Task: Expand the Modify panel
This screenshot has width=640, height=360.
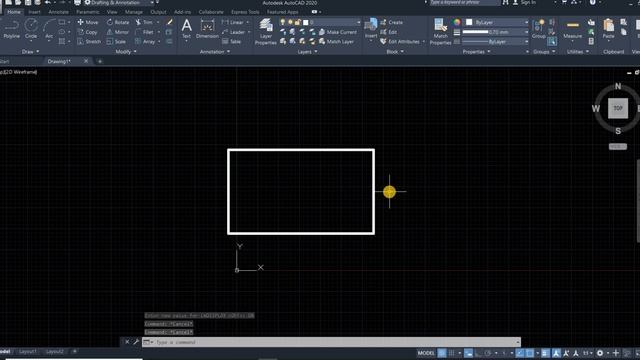Action: (126, 52)
